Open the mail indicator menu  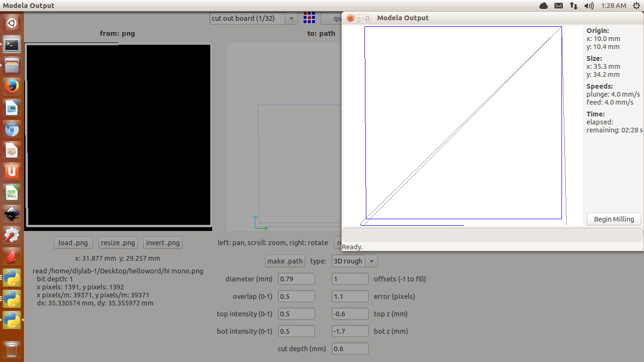pyautogui.click(x=559, y=6)
